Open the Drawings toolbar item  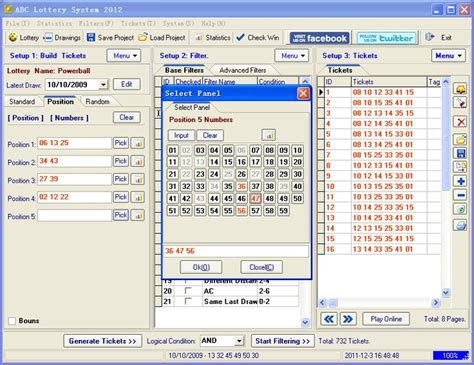(x=62, y=38)
